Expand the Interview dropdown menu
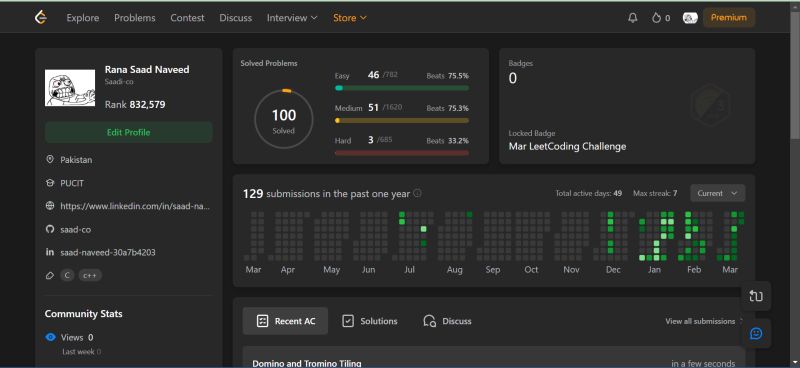This screenshot has height=368, width=800. coord(292,18)
